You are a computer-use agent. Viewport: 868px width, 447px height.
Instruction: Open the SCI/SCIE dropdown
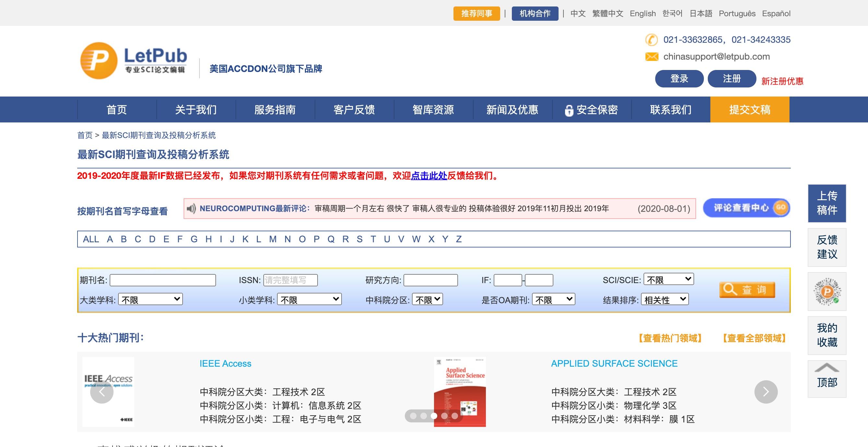(x=669, y=279)
